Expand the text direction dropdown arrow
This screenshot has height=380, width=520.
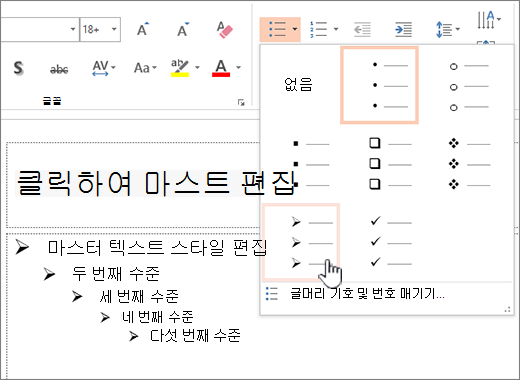pos(499,19)
